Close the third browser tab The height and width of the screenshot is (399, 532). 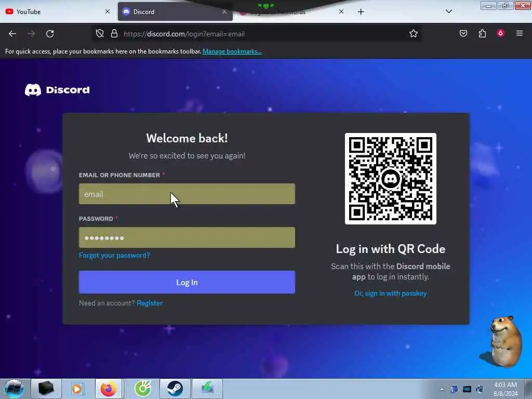341,11
